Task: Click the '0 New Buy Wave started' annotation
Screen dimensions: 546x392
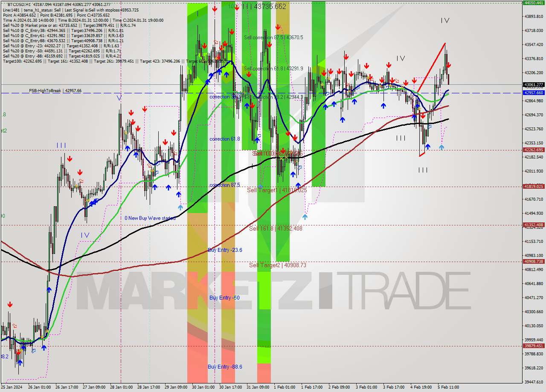Action: (150, 218)
